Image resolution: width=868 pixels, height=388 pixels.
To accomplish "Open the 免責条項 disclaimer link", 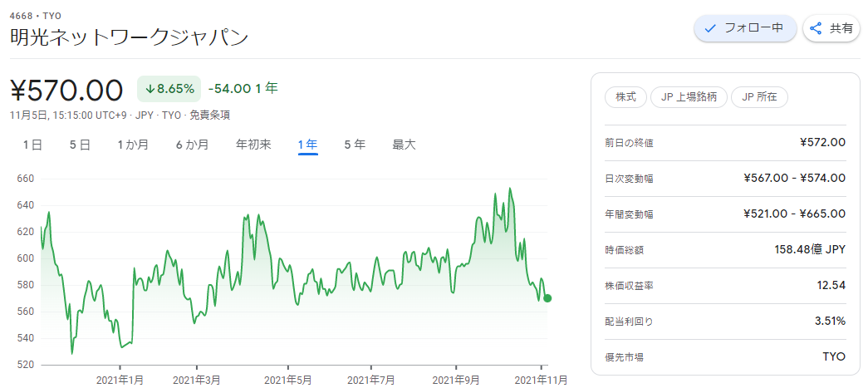I will (x=210, y=115).
